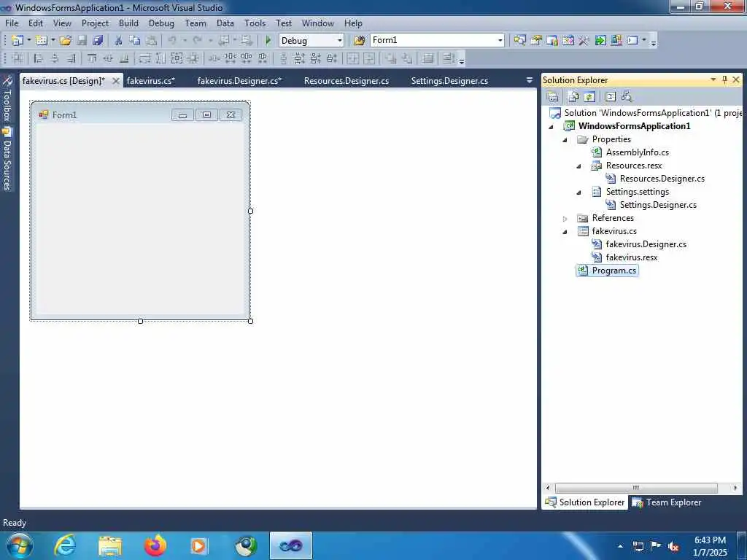Click the Cut scissors icon
Viewport: 747px width, 560px height.
(118, 41)
